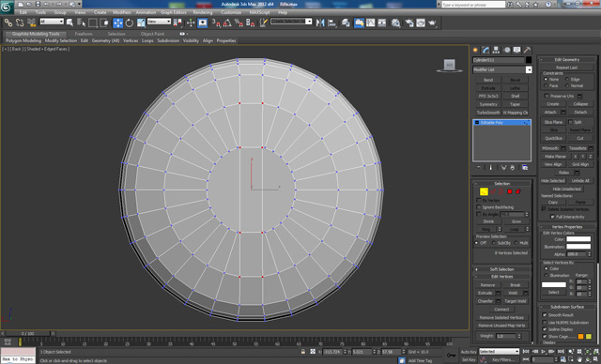Click Configure Modifier Sets icon under stack

525,168
